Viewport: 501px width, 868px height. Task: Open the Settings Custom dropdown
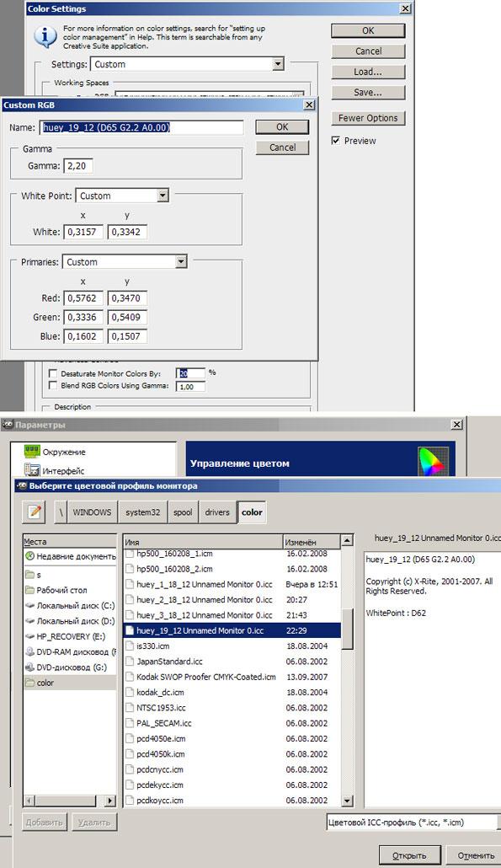point(188,64)
